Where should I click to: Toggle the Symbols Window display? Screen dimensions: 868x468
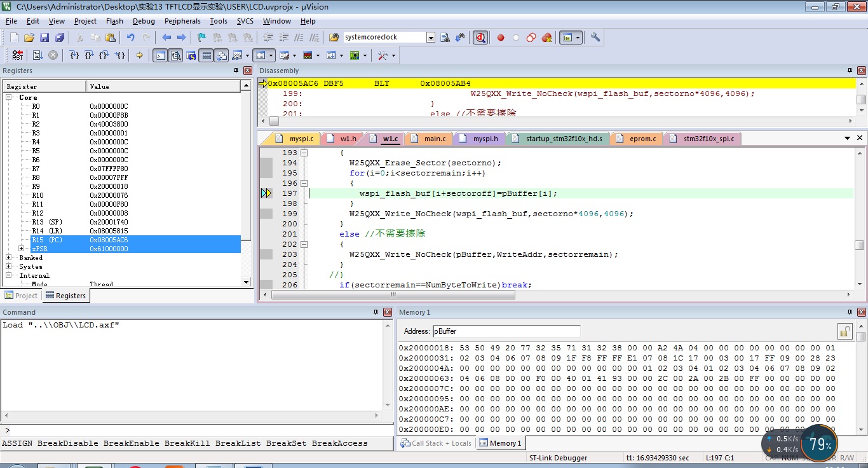tap(191, 55)
